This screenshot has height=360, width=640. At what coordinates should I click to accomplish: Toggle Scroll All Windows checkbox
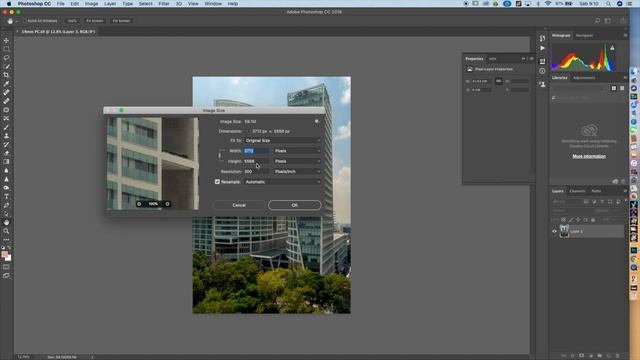click(x=24, y=21)
